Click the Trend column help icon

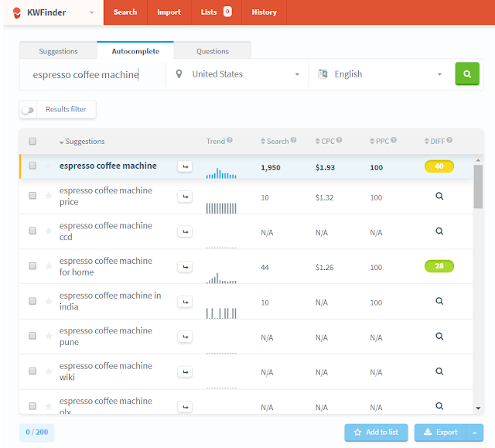pyautogui.click(x=230, y=140)
